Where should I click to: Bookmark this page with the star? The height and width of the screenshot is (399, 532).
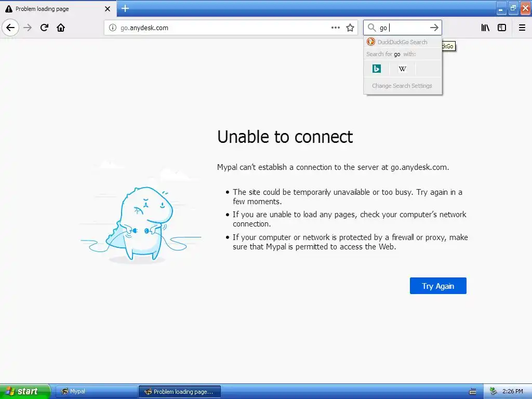(x=350, y=28)
